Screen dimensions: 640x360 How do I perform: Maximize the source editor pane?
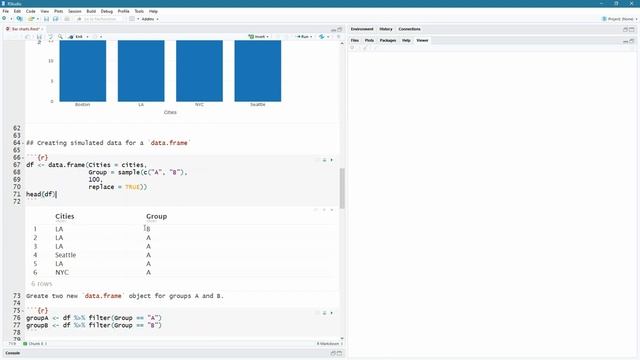339,30
